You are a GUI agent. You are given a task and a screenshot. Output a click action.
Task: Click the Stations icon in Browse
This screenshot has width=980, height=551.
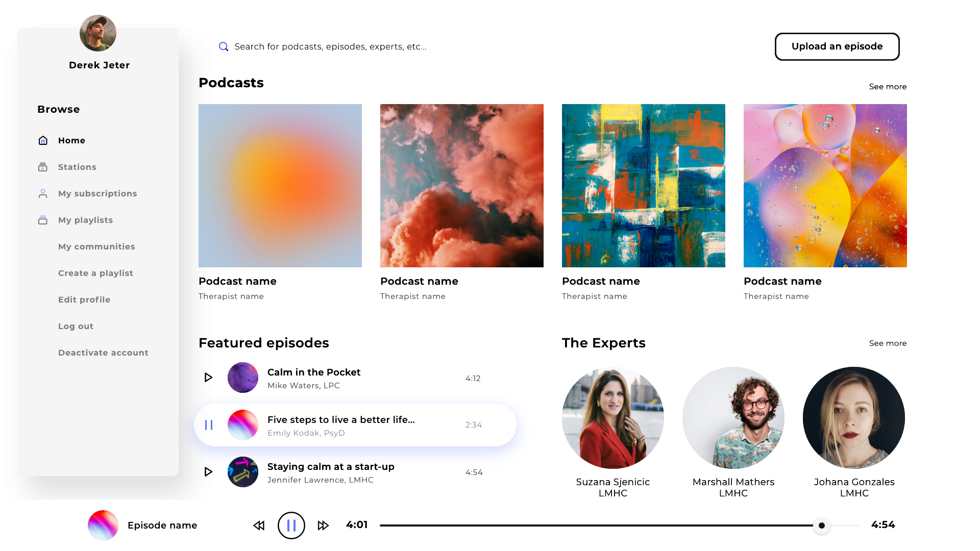coord(43,167)
